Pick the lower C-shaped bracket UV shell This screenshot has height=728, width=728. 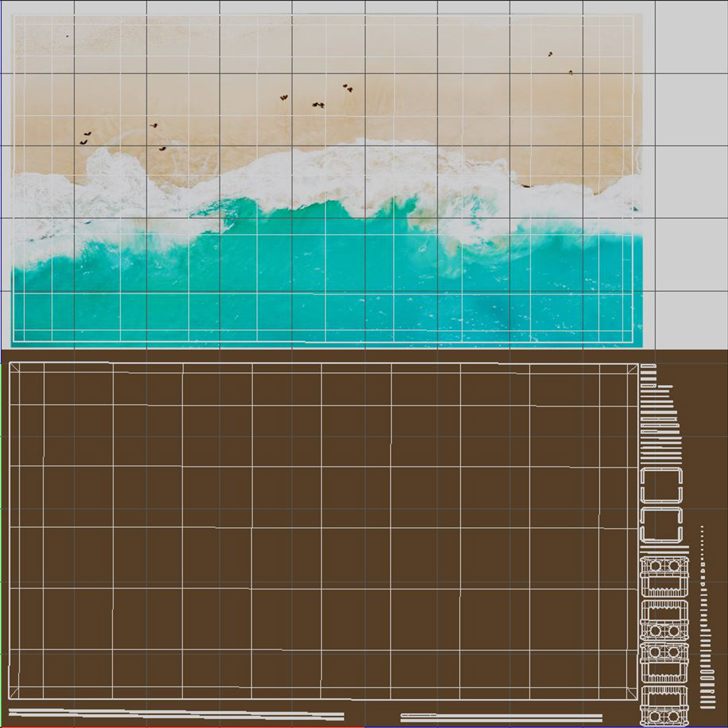[x=661, y=524]
